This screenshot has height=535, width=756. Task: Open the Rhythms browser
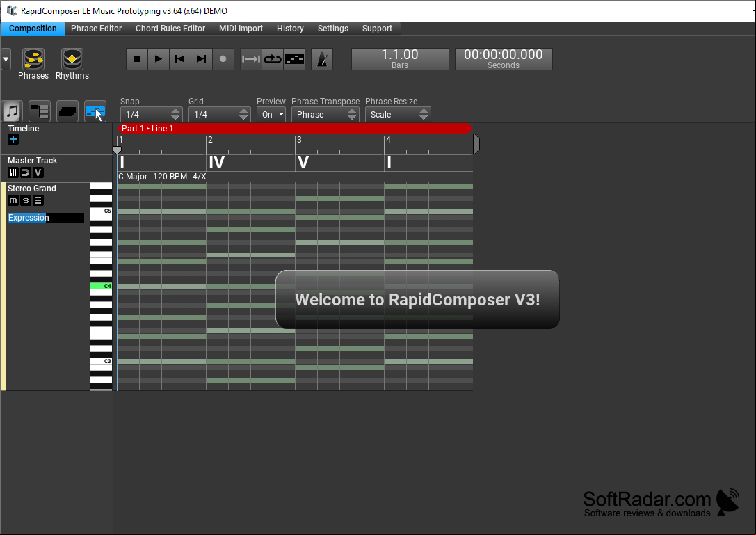72,64
